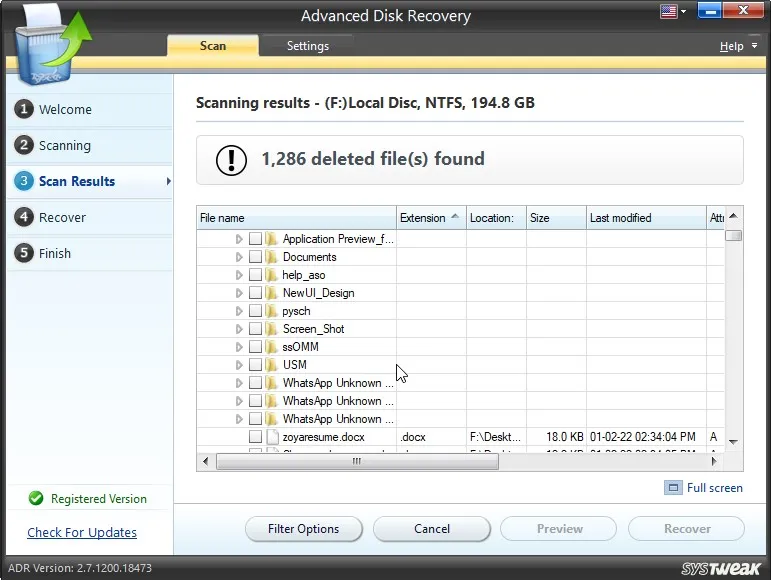Image resolution: width=771 pixels, height=580 pixels.
Task: Sort by the File name column header
Action: (x=297, y=218)
